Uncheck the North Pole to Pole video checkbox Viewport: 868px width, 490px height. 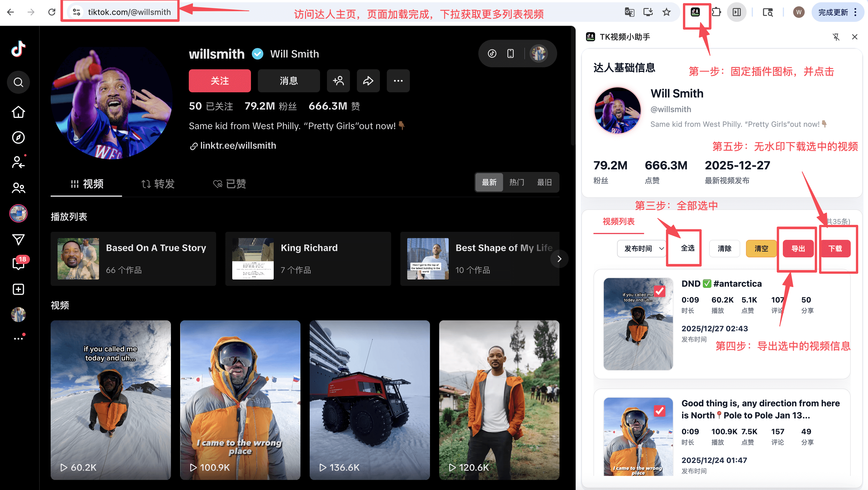pos(659,411)
